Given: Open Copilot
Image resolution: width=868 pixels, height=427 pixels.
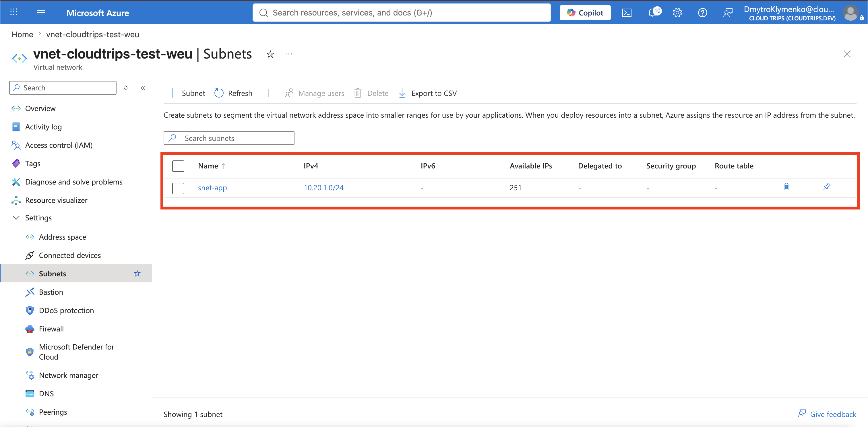Looking at the screenshot, I should (585, 13).
